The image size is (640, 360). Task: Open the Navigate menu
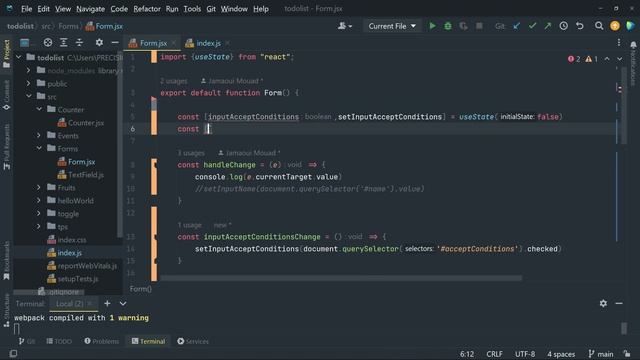pyautogui.click(x=90, y=9)
